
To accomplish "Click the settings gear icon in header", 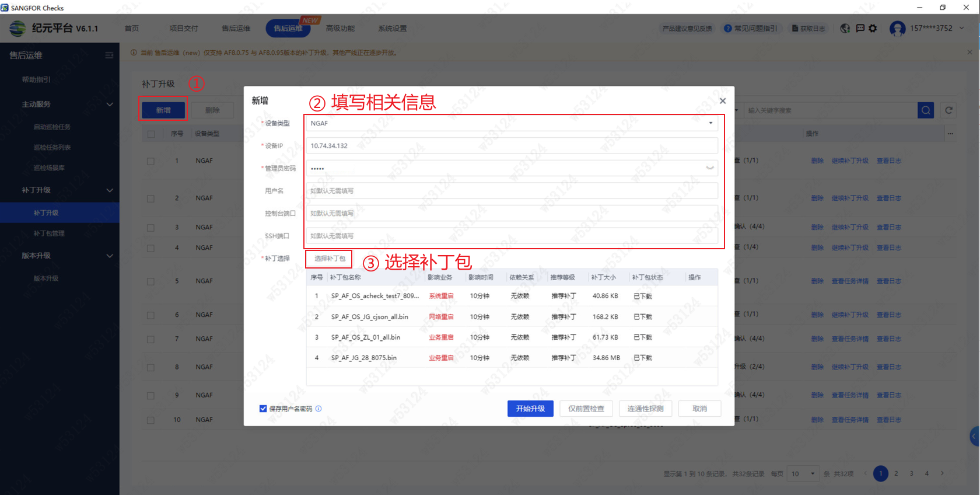I will pyautogui.click(x=873, y=28).
